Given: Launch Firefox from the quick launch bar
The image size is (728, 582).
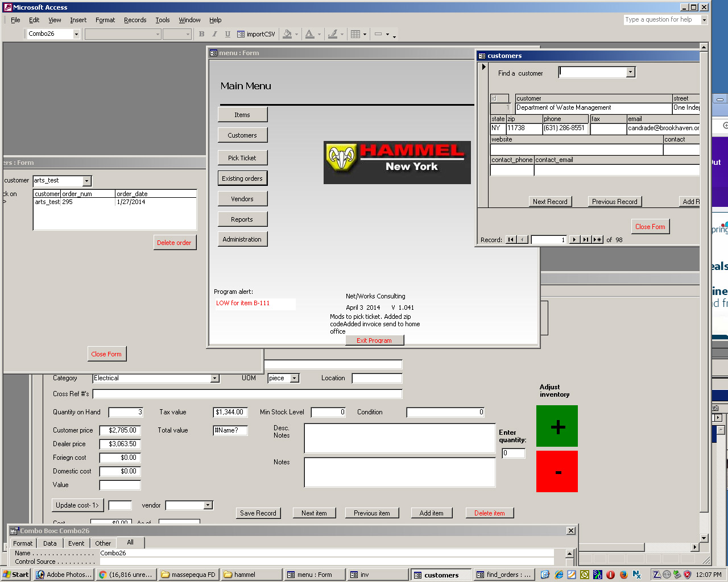Looking at the screenshot, I should [623, 575].
